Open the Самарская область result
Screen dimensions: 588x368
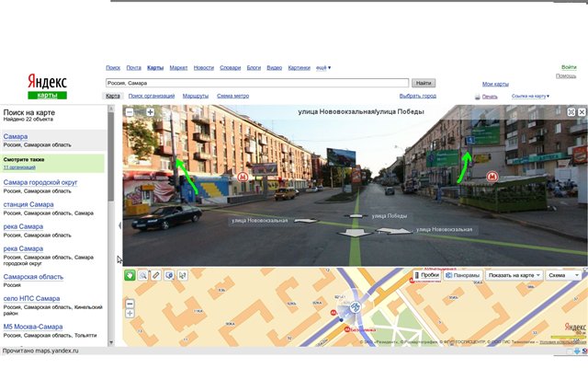tap(33, 277)
